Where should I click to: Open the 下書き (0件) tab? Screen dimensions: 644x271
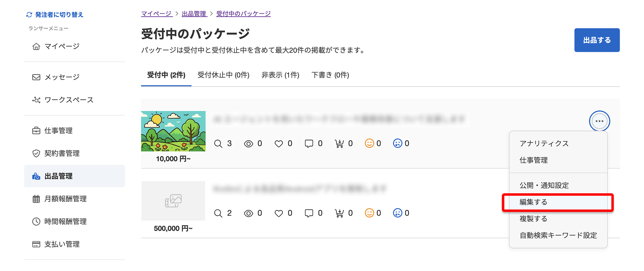tap(330, 75)
